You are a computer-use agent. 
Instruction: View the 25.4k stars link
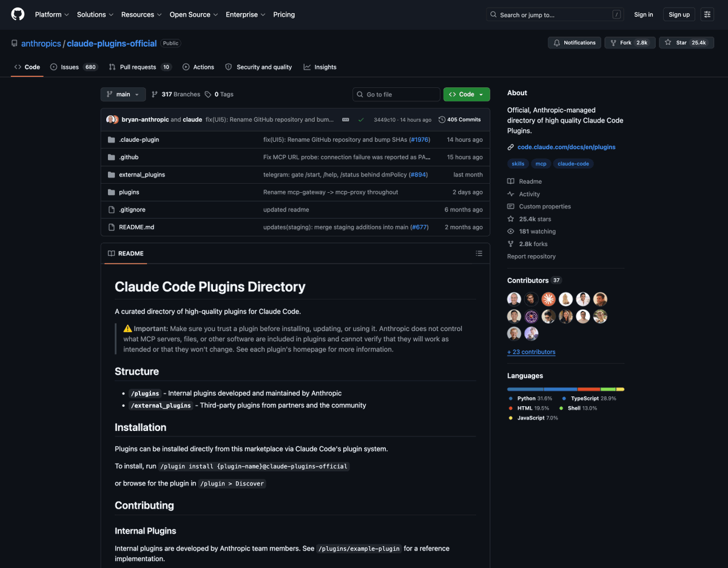pyautogui.click(x=529, y=219)
